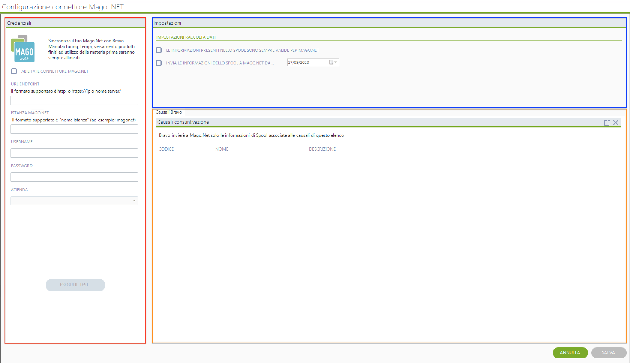Click the Impostazioni raccolta dati heading
This screenshot has height=364, width=630.
point(186,37)
